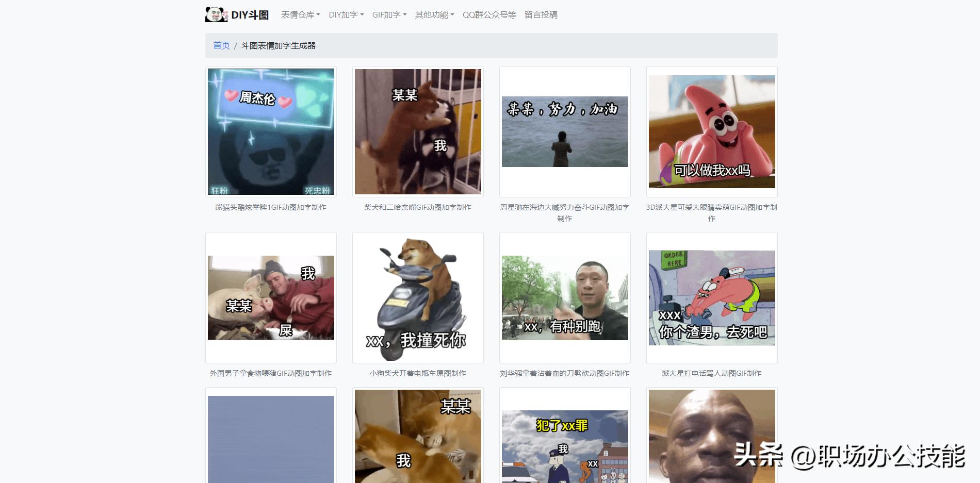Screen dimensions: 980x483
Task: Expand the DIY加字 dropdown menu
Action: (x=345, y=15)
